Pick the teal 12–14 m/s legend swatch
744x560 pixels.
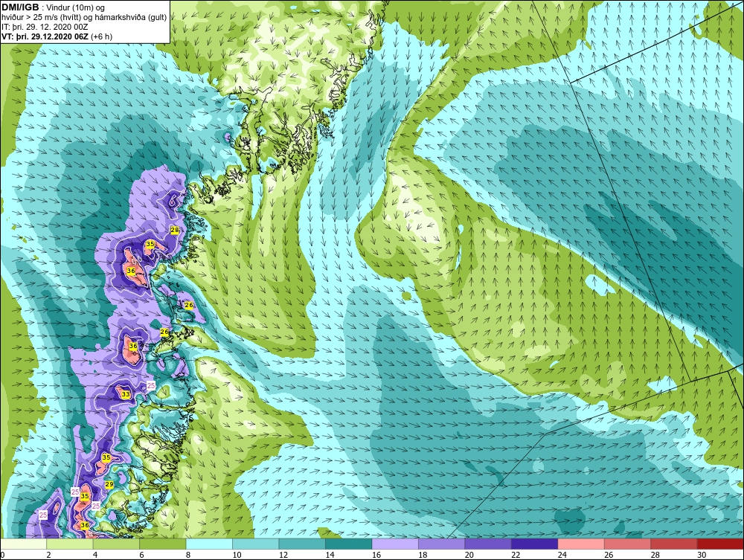point(302,544)
